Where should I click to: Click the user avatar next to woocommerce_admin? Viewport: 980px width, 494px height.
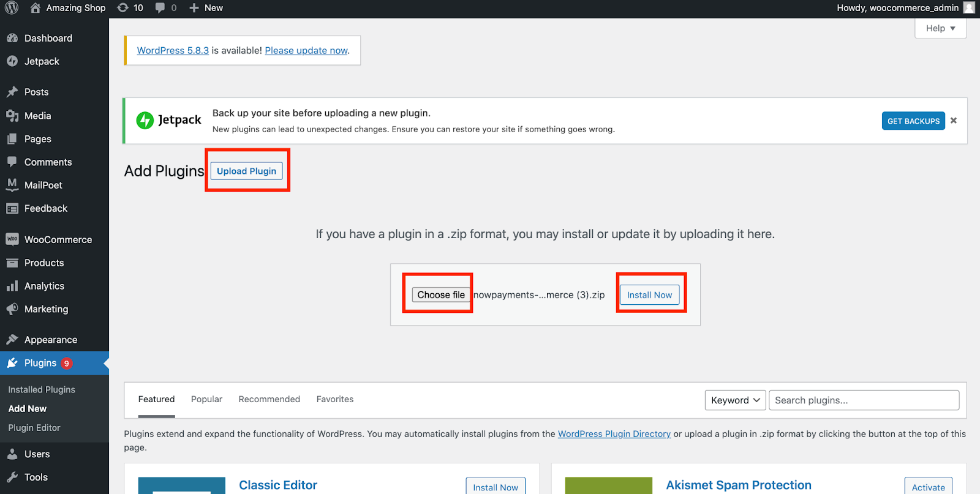point(969,7)
